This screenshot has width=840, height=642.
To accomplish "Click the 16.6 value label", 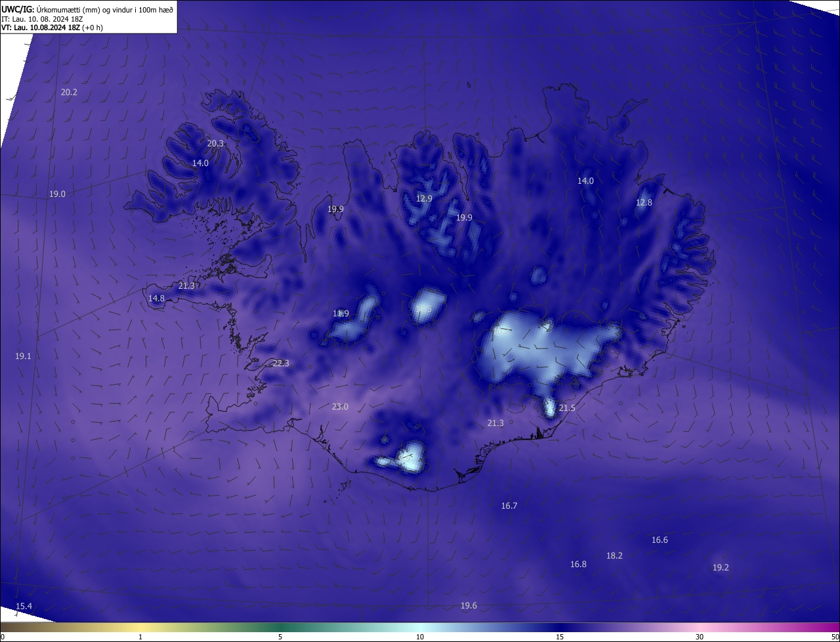I will (660, 540).
